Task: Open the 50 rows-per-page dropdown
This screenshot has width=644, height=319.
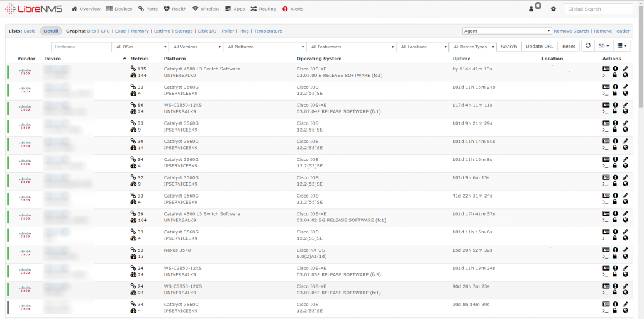Action: pos(604,46)
